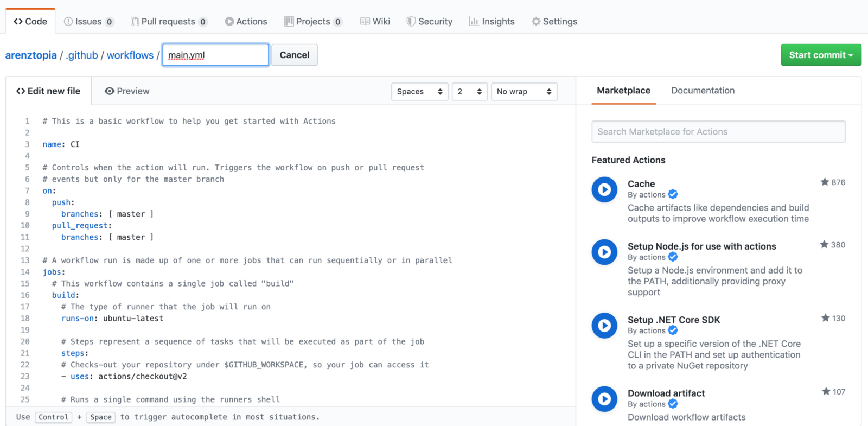The height and width of the screenshot is (426, 868).
Task: Open the Pull requests tab
Action: (169, 22)
